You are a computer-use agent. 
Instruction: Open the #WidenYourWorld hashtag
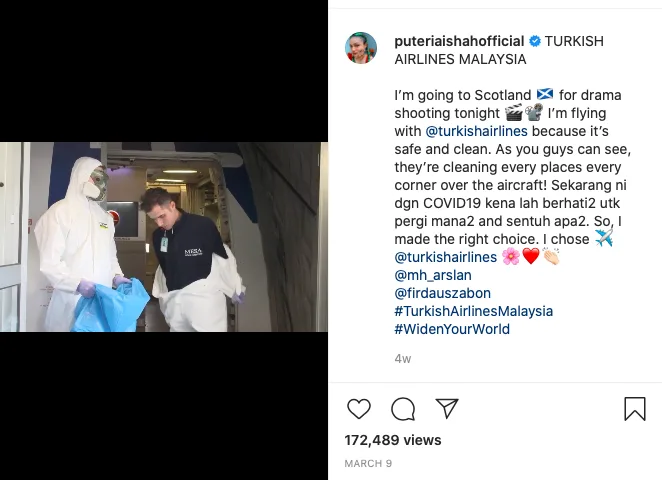(452, 329)
